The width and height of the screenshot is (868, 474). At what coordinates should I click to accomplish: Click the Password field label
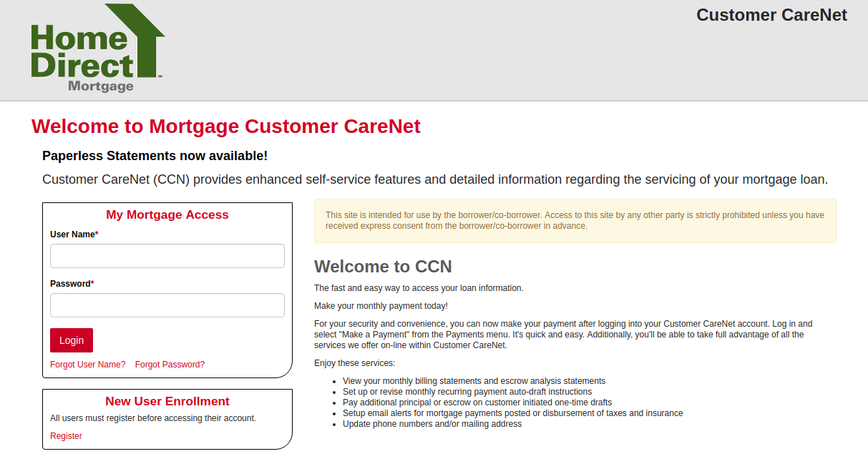pyautogui.click(x=72, y=284)
